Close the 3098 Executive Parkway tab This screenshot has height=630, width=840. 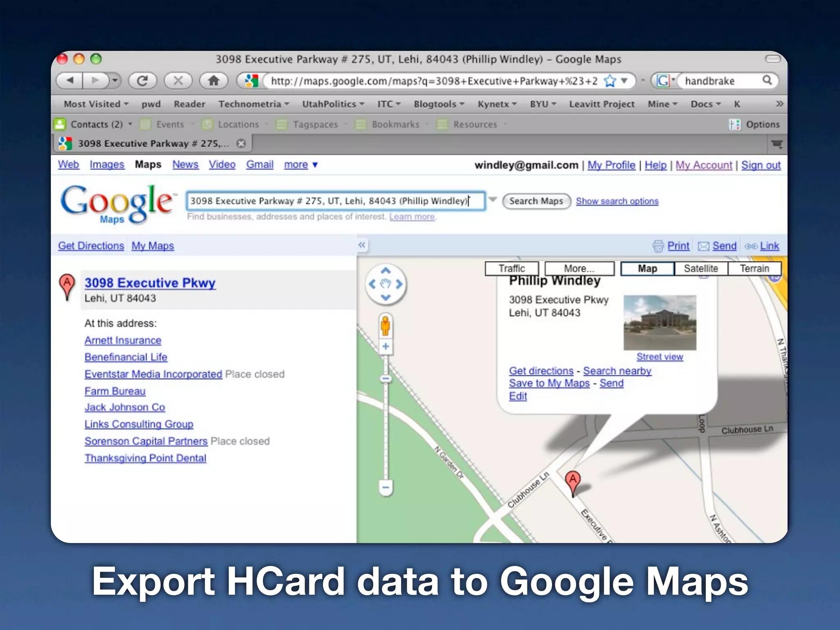coord(241,143)
